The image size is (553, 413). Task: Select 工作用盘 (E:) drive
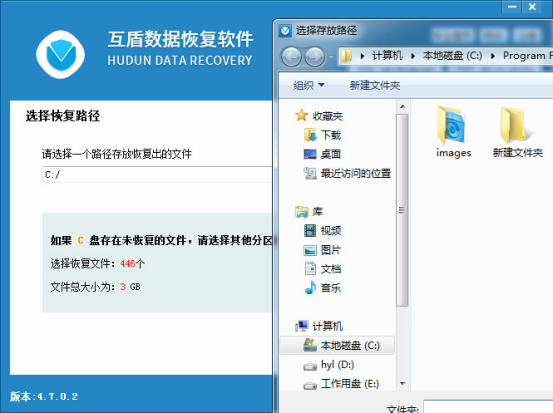pyautogui.click(x=350, y=383)
